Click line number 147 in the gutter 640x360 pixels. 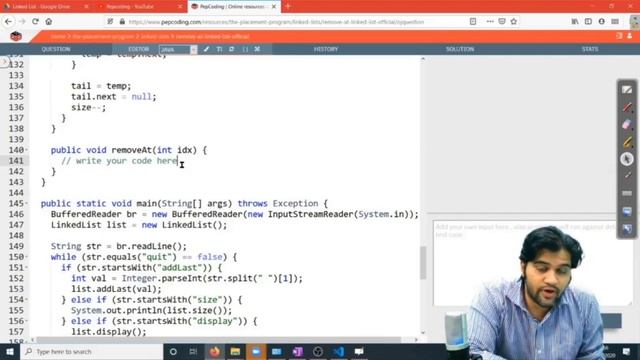coord(16,225)
